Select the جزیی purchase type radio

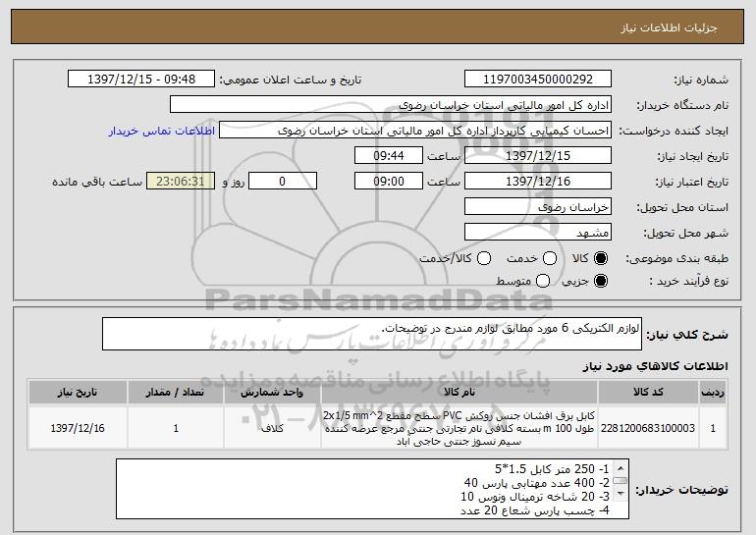coord(601,281)
